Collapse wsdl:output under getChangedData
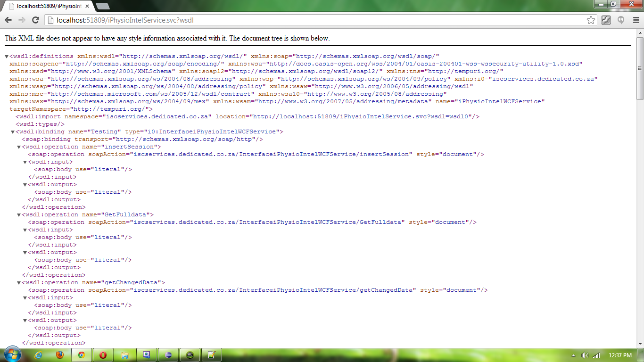Screen dimensions: 644x362 25,321
